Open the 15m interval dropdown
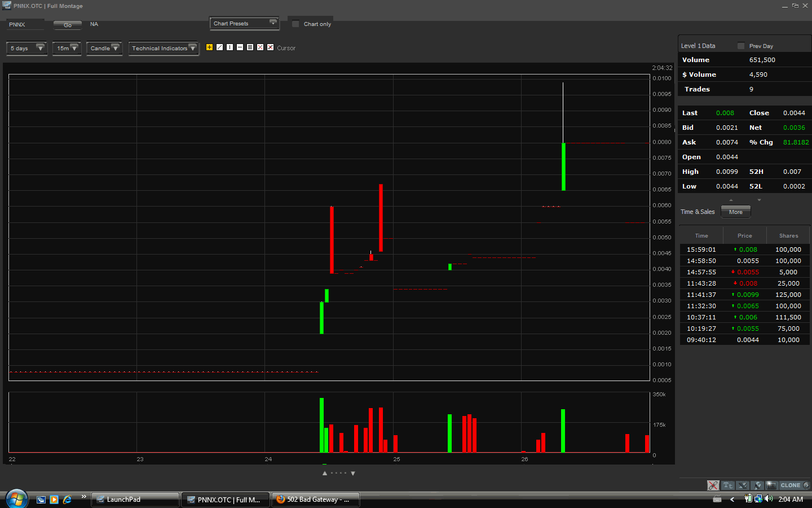Viewport: 812px width, 508px height. 67,48
